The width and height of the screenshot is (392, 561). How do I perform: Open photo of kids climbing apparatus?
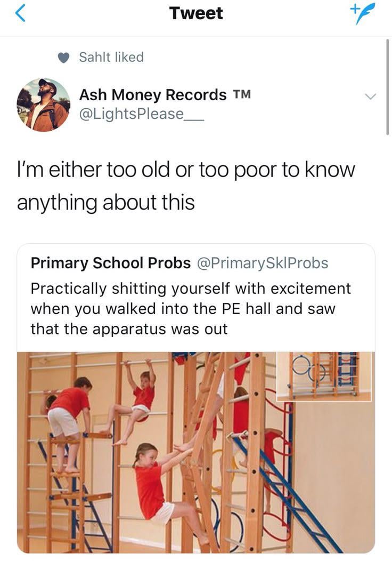(196, 453)
